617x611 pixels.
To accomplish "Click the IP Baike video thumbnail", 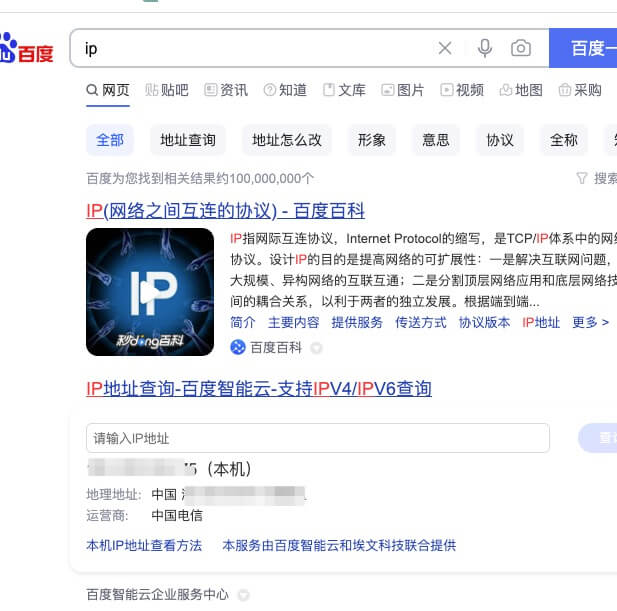I will (x=150, y=292).
